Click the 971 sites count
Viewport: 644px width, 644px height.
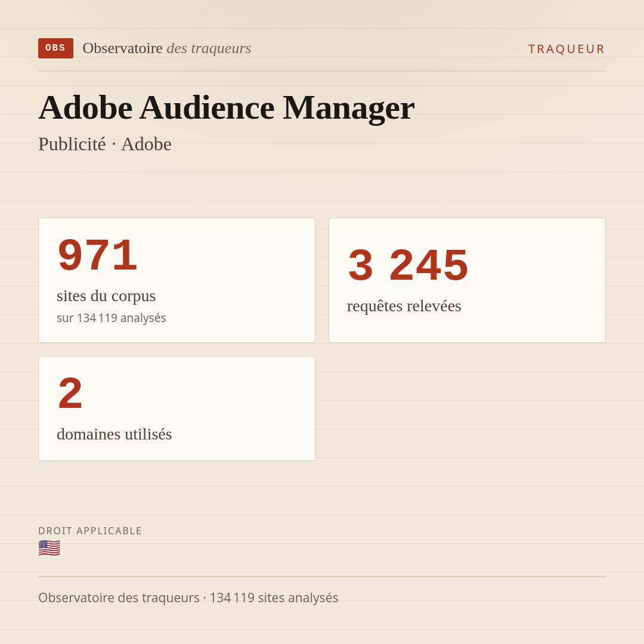(x=97, y=255)
